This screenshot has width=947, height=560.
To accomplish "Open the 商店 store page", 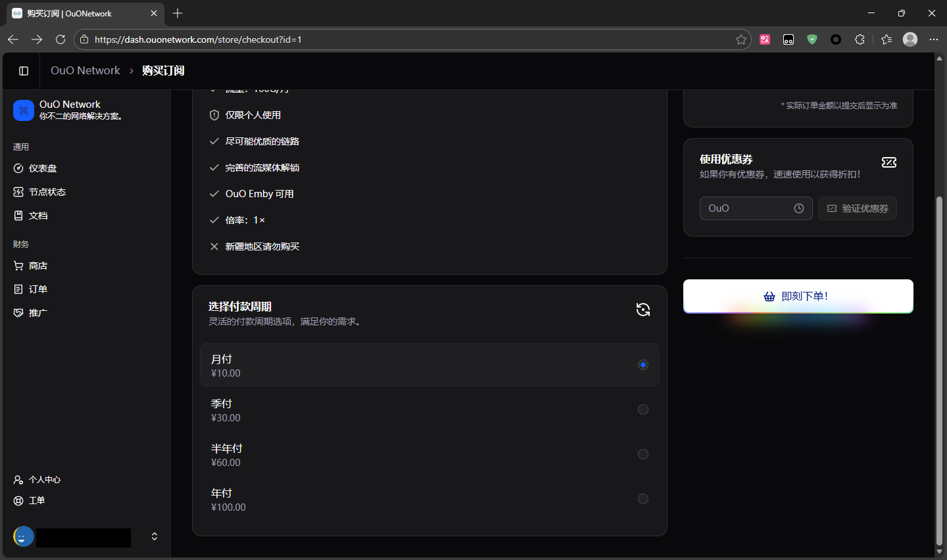I will tap(38, 266).
